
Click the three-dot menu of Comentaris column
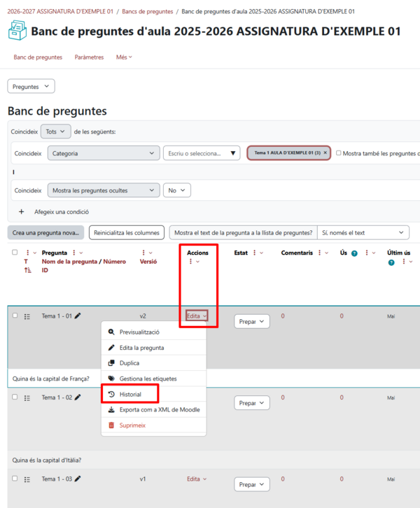(319, 253)
